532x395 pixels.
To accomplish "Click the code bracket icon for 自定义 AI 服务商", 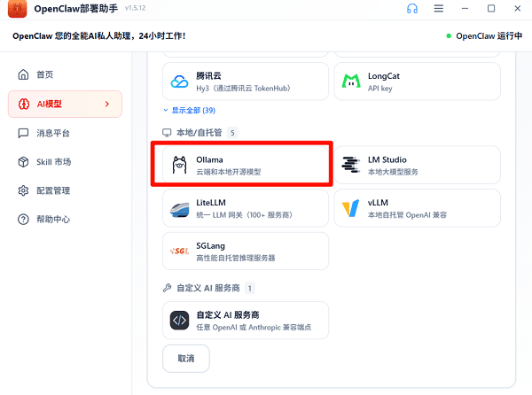I will coord(179,320).
